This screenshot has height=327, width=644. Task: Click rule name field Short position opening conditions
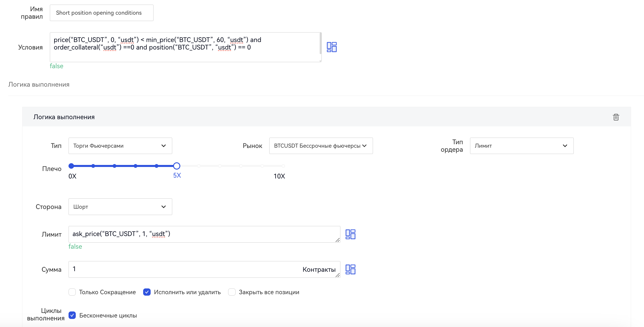pyautogui.click(x=101, y=13)
